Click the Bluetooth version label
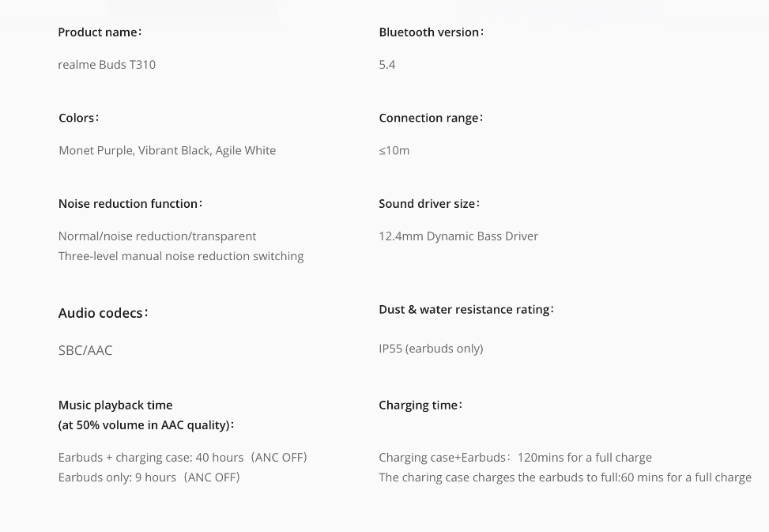769x532 pixels. 431,32
